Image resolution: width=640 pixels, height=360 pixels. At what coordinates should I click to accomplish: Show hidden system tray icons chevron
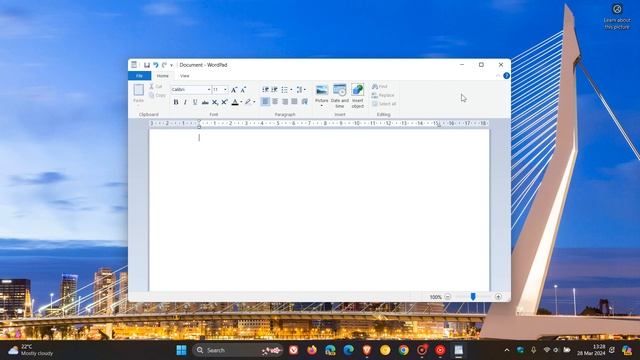(507, 350)
